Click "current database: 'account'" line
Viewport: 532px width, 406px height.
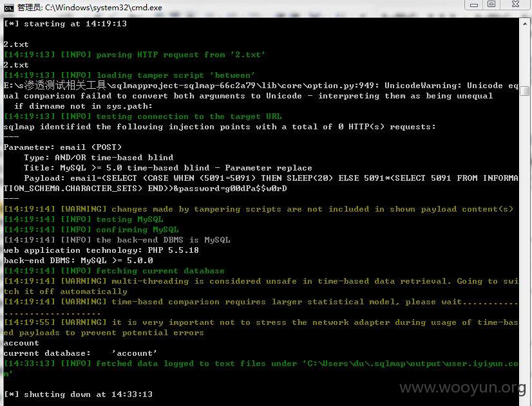[81, 353]
